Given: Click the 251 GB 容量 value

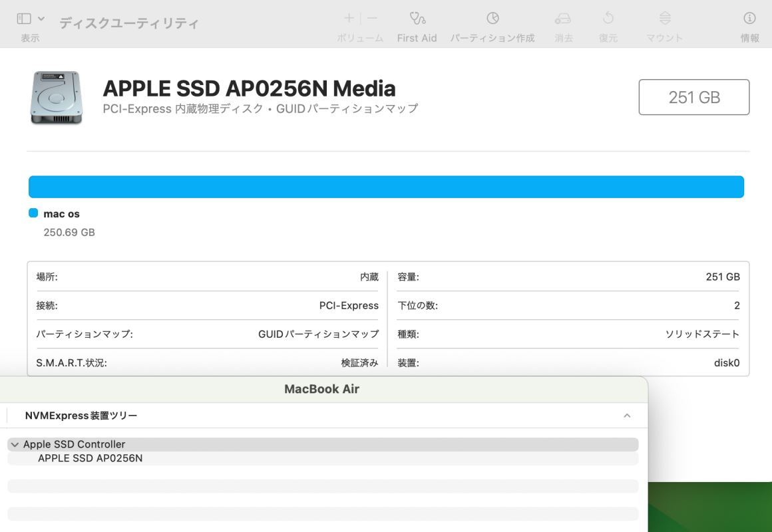Looking at the screenshot, I should [723, 277].
